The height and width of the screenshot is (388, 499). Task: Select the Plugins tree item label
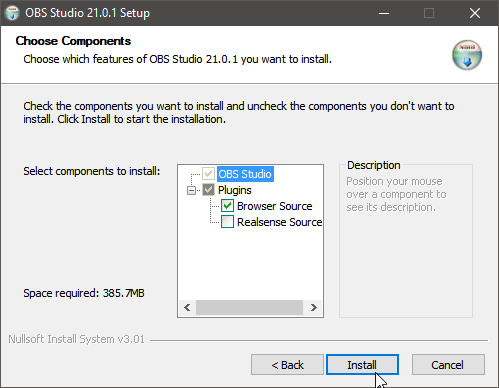[x=235, y=190]
